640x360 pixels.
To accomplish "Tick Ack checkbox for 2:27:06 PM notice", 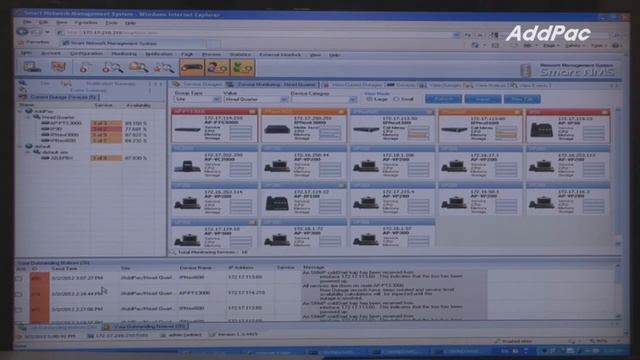I will 19,309.
